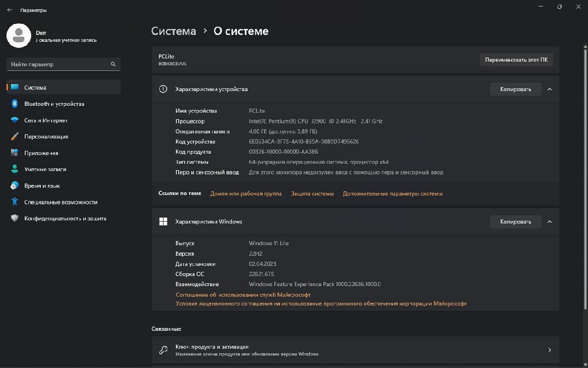Click the Система breadcrumb in the header
Viewport: 588px width, 368px height.
tap(174, 31)
